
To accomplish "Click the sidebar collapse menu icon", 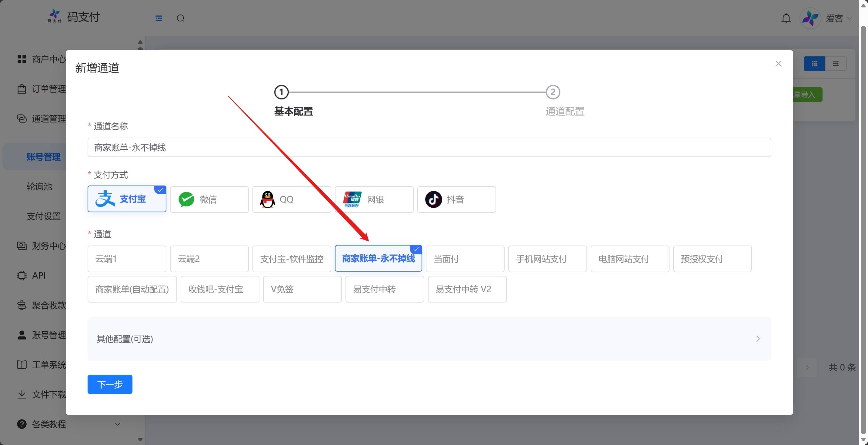I will pos(159,18).
